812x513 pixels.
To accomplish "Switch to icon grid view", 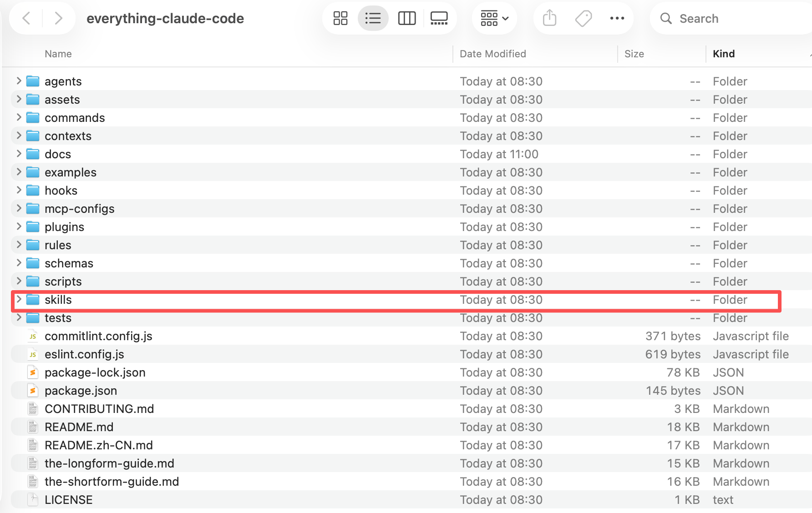I will point(340,18).
